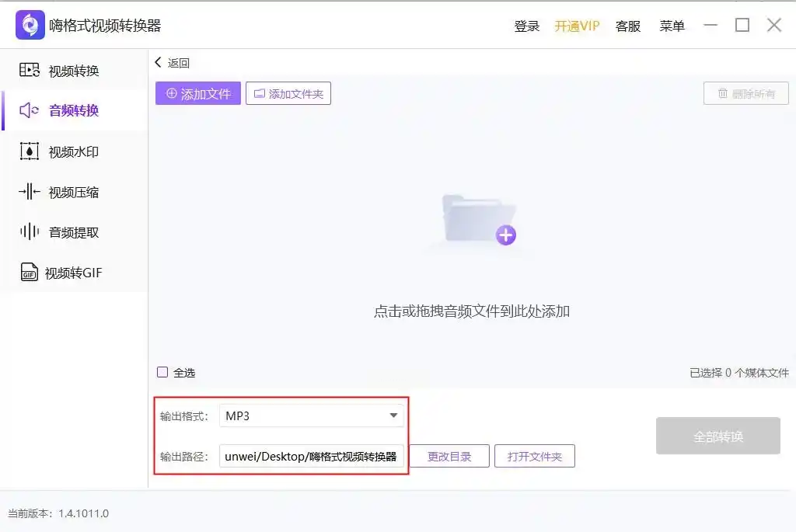
Task: Click the output format dropdown arrow
Action: (x=393, y=416)
